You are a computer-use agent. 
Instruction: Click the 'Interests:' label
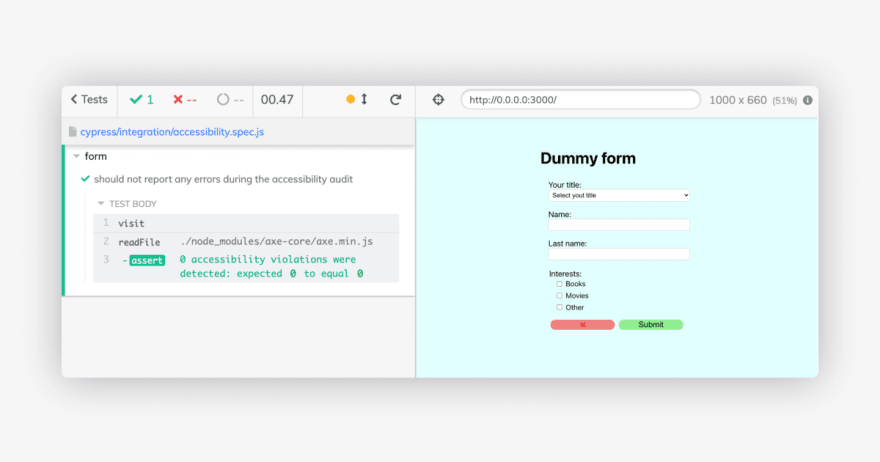(565, 274)
